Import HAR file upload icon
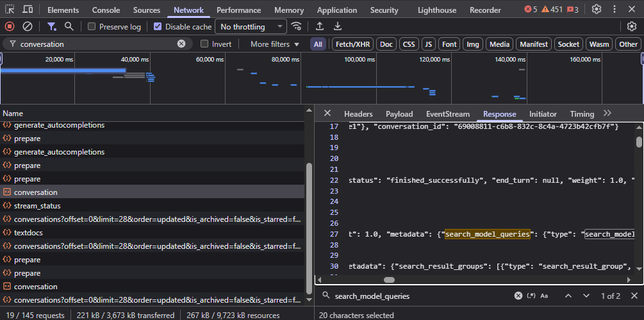 (x=320, y=26)
